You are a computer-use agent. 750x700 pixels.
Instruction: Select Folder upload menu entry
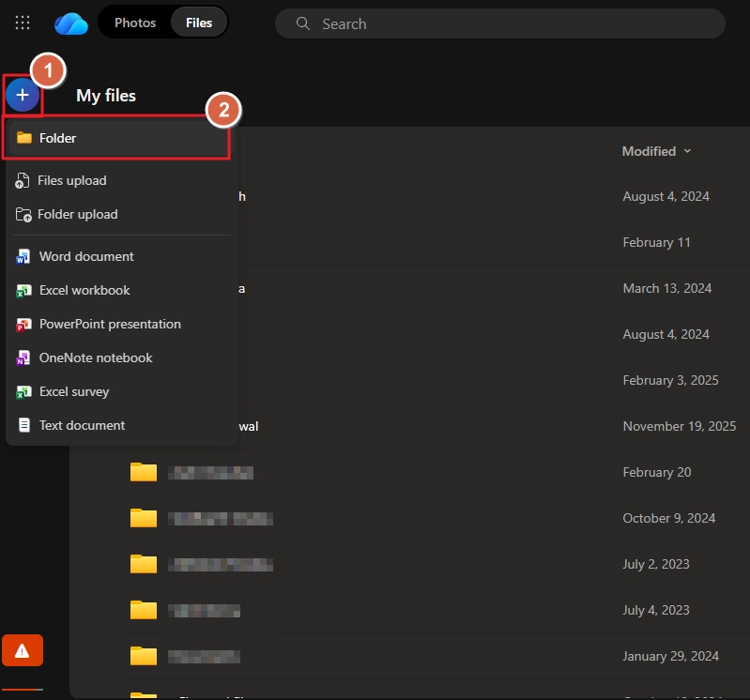(x=122, y=214)
